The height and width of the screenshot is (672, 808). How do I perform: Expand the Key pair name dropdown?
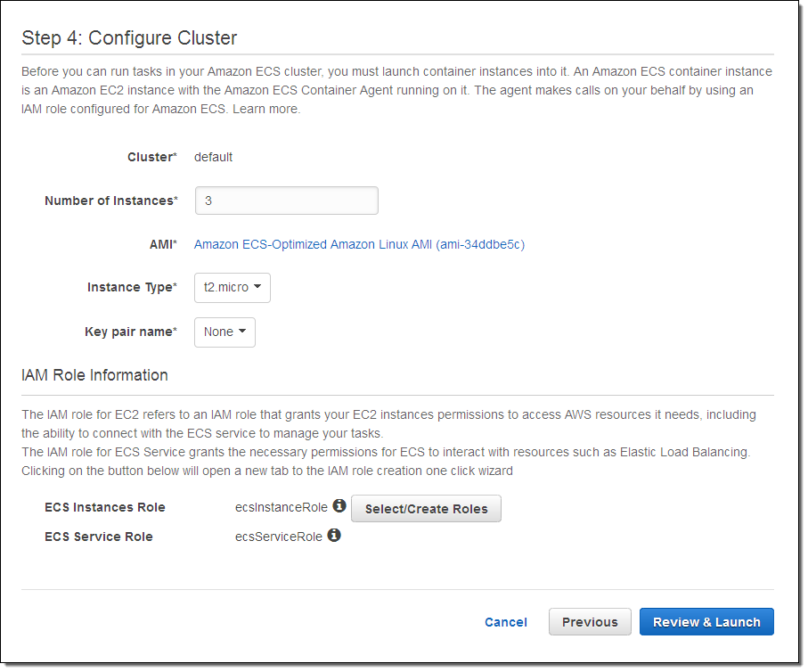(224, 332)
